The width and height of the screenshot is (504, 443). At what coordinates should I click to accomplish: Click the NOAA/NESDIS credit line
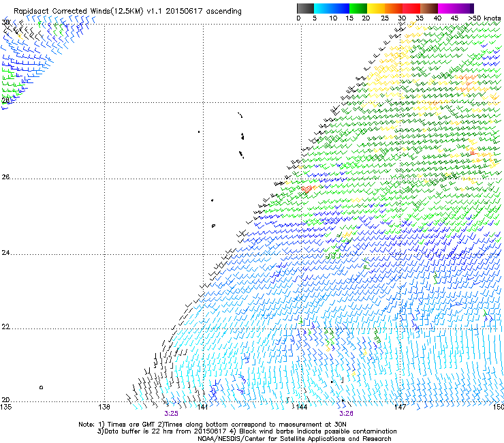(x=294, y=439)
